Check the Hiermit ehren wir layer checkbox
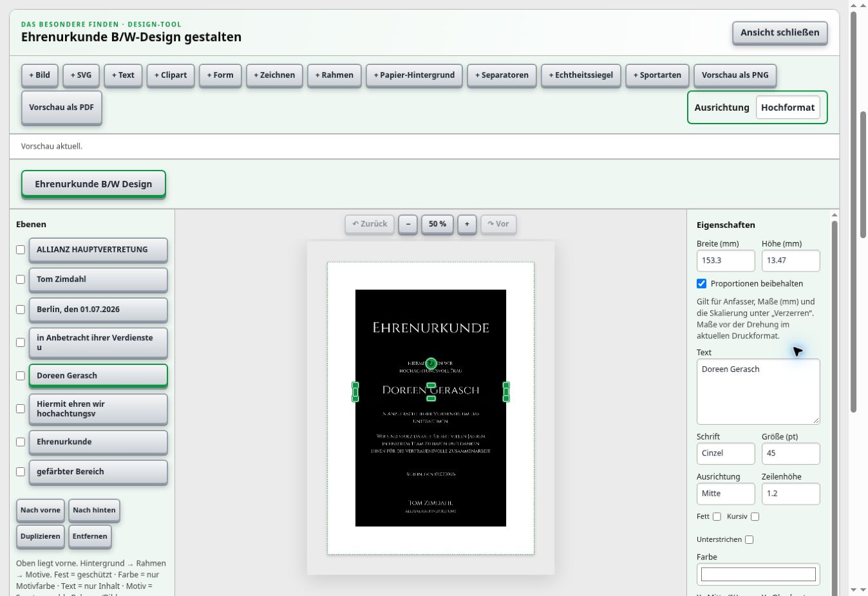 [x=21, y=409]
